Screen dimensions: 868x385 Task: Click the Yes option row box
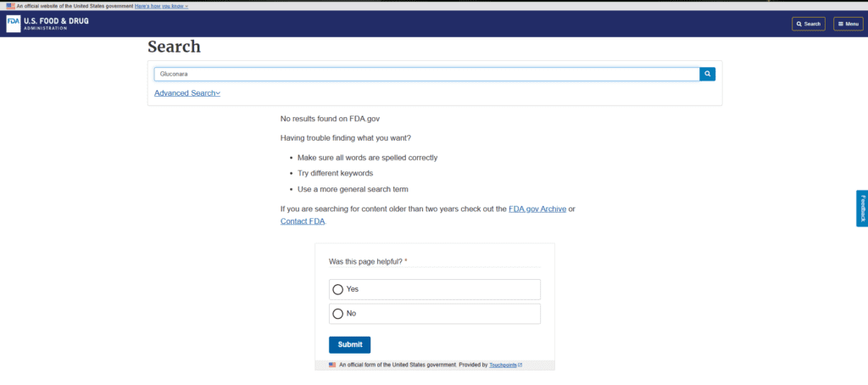click(x=435, y=289)
